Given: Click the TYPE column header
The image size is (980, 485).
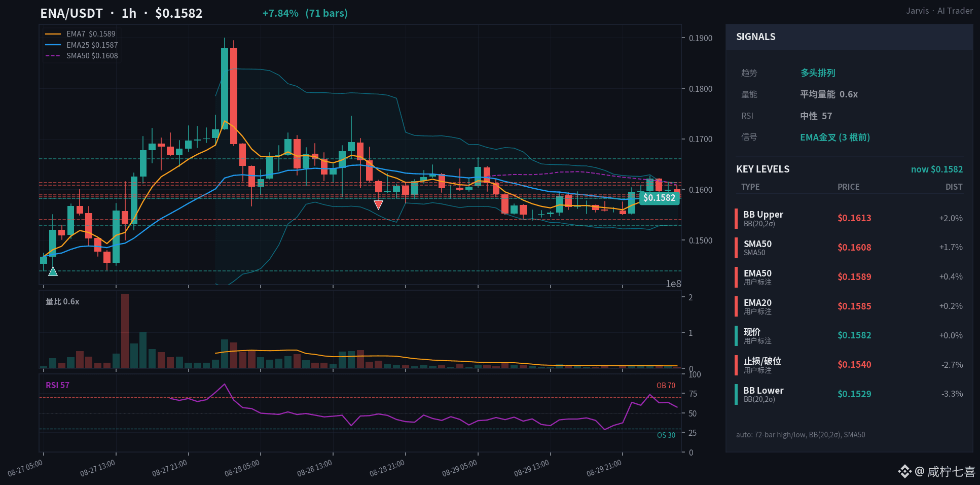Looking at the screenshot, I should point(750,187).
